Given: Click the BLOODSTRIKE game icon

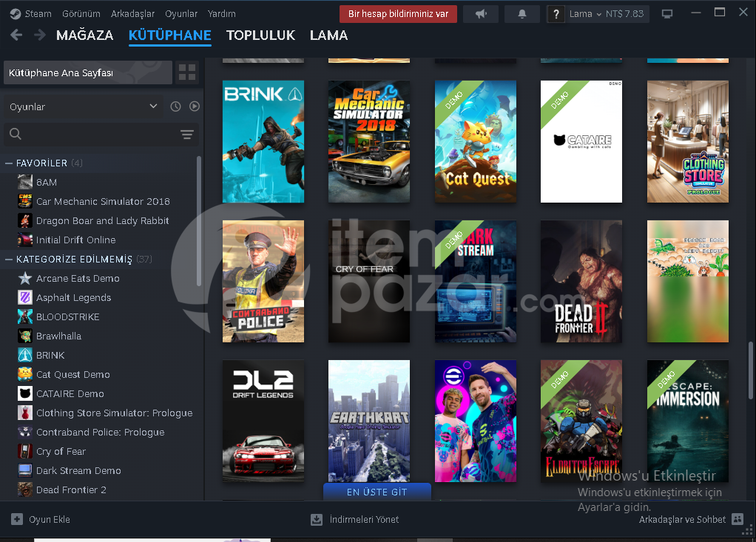Looking at the screenshot, I should point(25,317).
